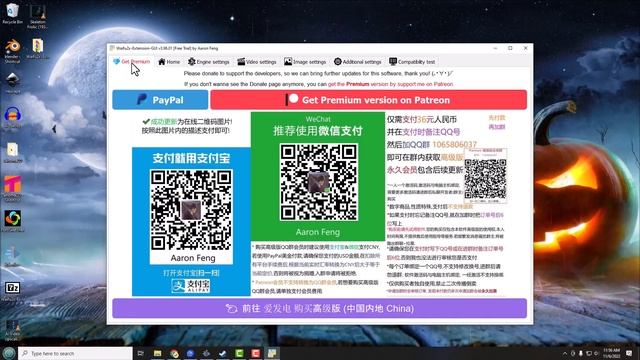The image size is (640, 360).
Task: Open the Get Premium tab
Action: click(131, 62)
